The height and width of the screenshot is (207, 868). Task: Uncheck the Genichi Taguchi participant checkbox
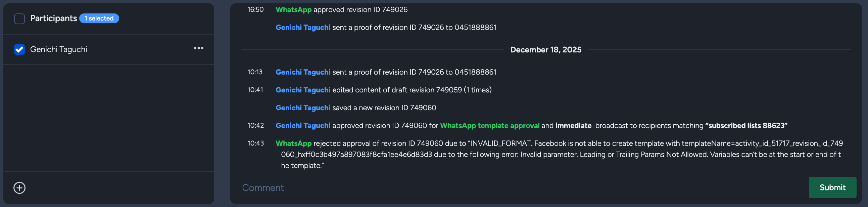tap(19, 49)
